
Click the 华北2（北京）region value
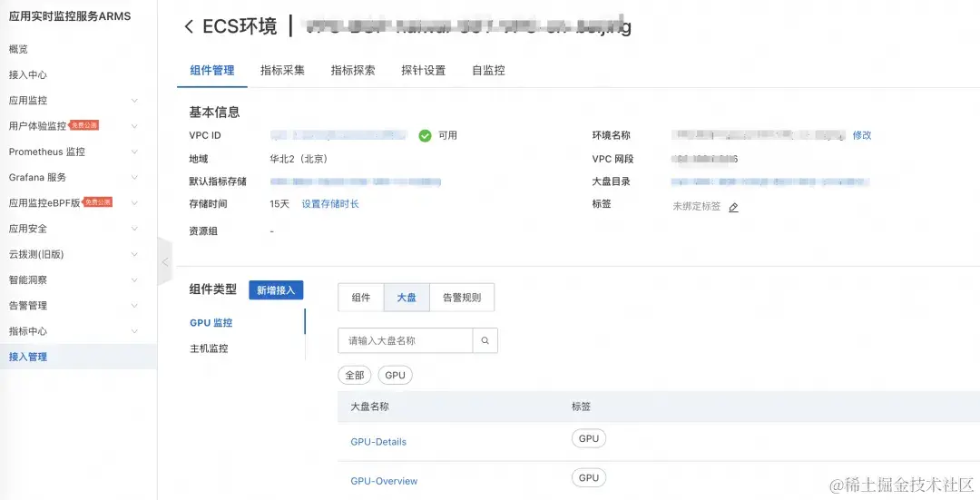299,159
